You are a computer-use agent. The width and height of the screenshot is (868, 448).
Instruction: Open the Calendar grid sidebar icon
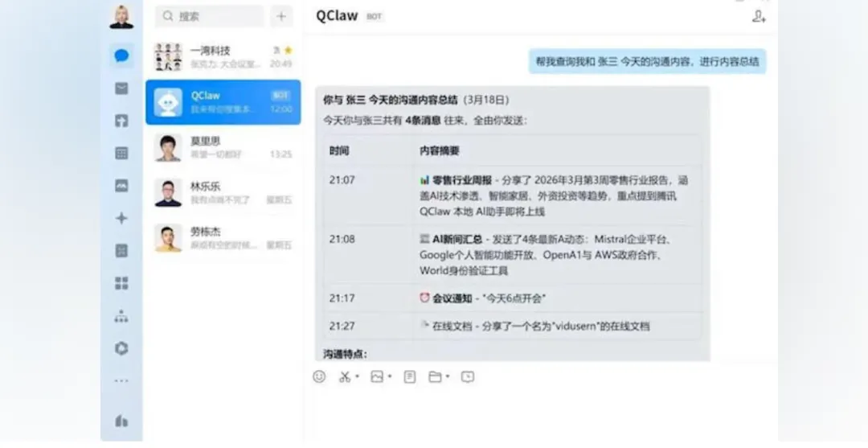coord(121,154)
